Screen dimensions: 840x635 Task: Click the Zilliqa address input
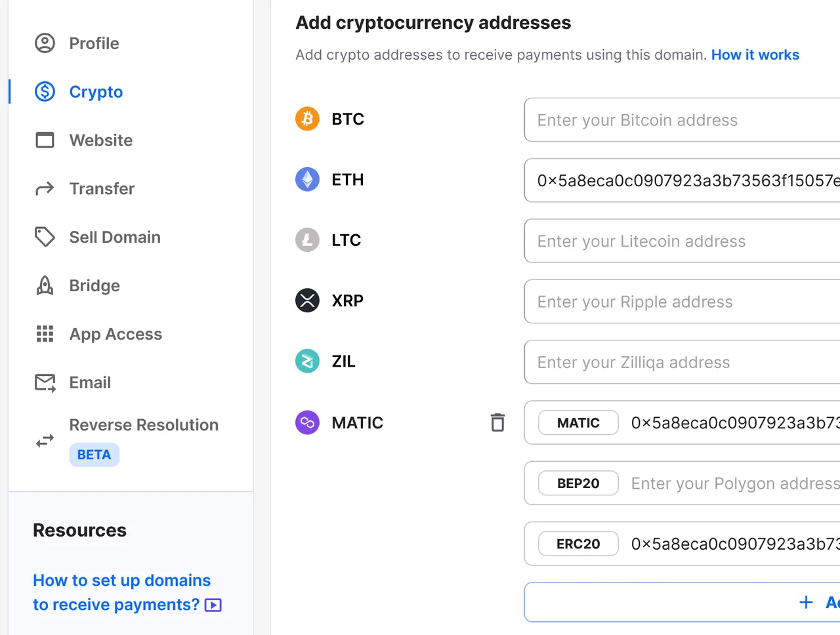[682, 361]
